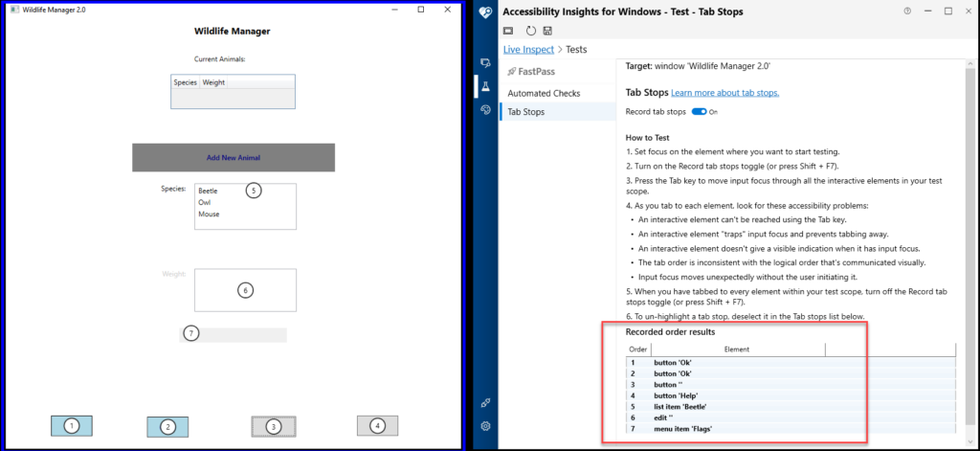The image size is (980, 451).
Task: Click the floppy disk save icon
Action: point(547,31)
